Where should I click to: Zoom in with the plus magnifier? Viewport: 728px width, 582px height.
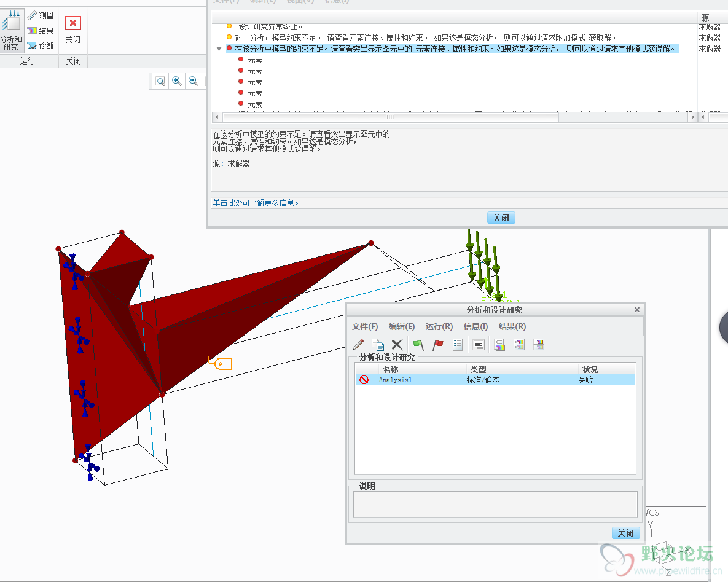click(x=177, y=81)
